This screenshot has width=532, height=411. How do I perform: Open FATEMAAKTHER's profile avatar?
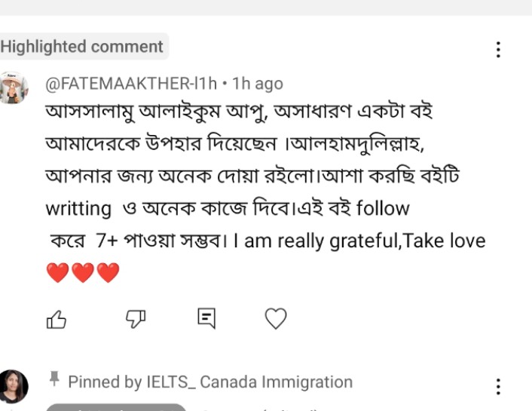14,88
